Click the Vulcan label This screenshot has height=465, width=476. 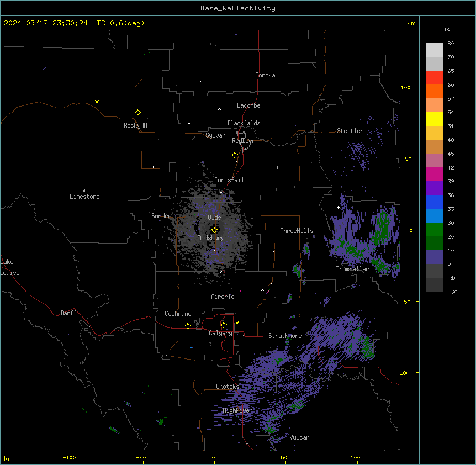point(299,437)
